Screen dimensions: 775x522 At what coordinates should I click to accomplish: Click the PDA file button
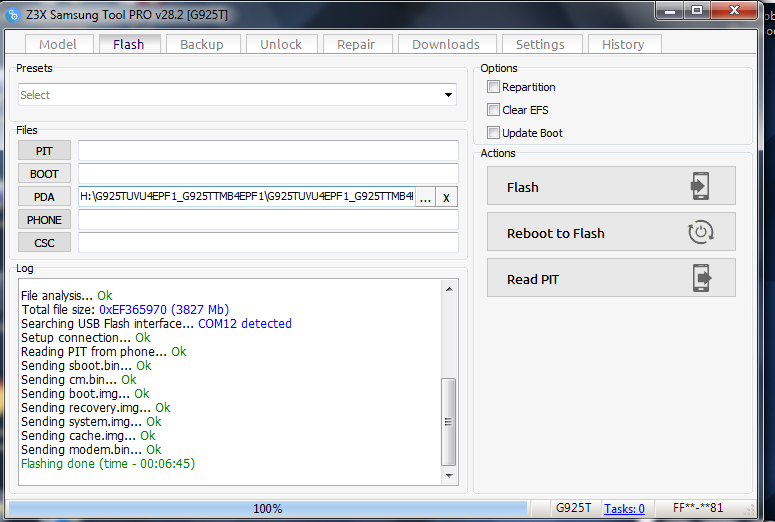pos(44,197)
